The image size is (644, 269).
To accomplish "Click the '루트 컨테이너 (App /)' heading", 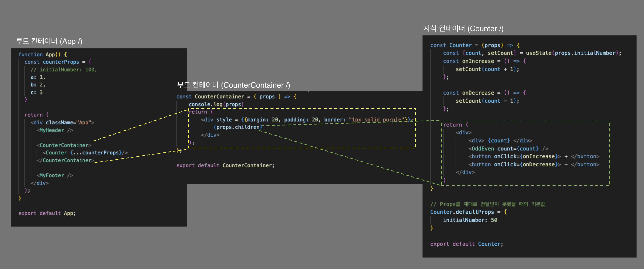I will [x=49, y=41].
